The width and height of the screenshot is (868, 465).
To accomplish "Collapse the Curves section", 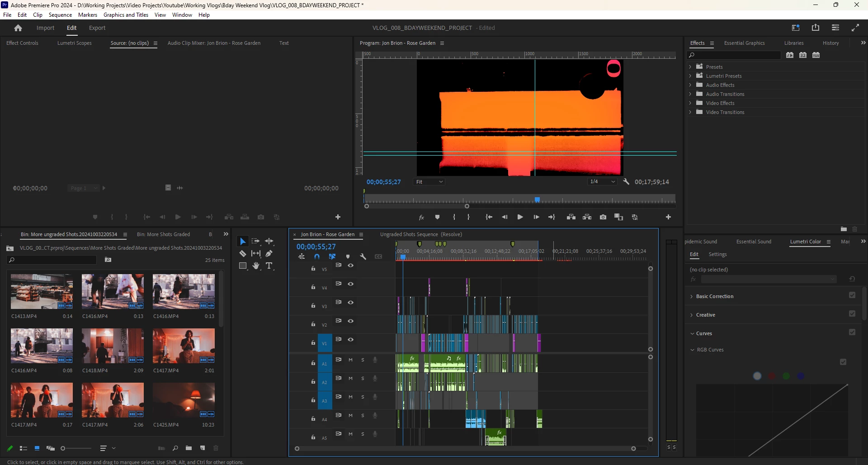I will tap(692, 334).
